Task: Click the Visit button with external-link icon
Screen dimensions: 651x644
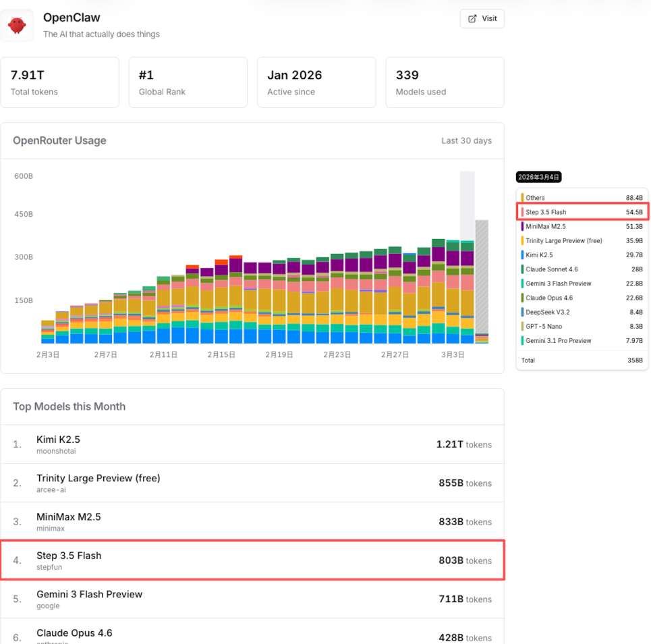Action: pos(482,19)
